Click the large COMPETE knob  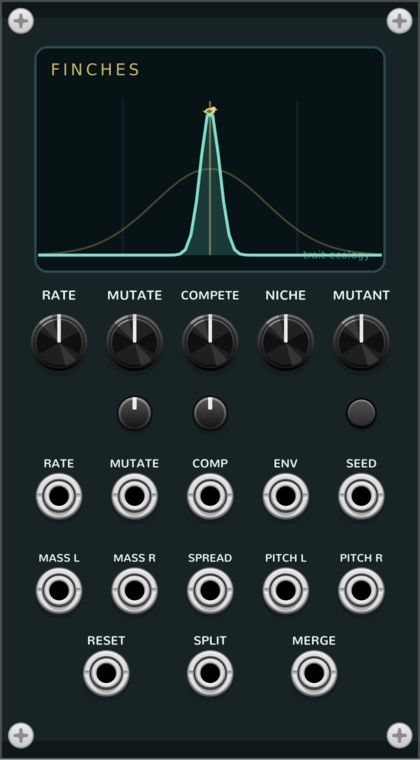pos(210,342)
